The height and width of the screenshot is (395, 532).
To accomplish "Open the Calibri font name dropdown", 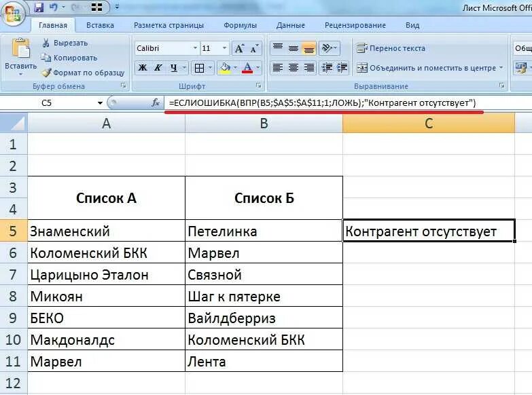I will [x=195, y=48].
